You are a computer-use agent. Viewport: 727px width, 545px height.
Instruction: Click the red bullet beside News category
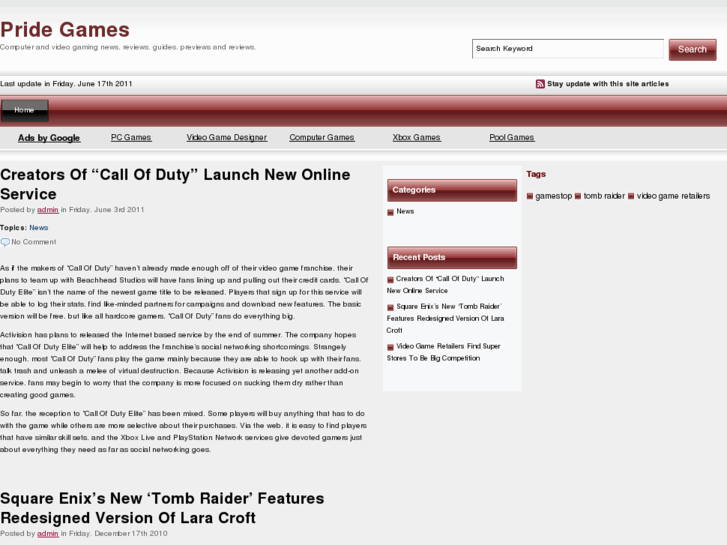390,212
